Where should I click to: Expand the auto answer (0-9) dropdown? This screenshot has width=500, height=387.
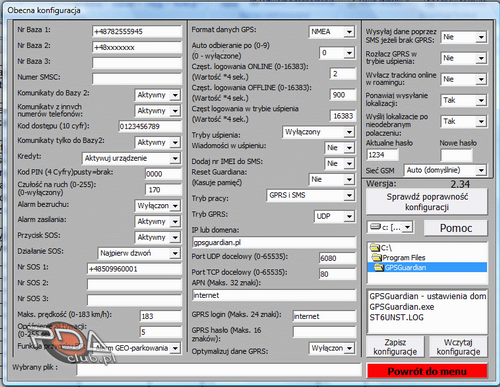tap(337, 53)
